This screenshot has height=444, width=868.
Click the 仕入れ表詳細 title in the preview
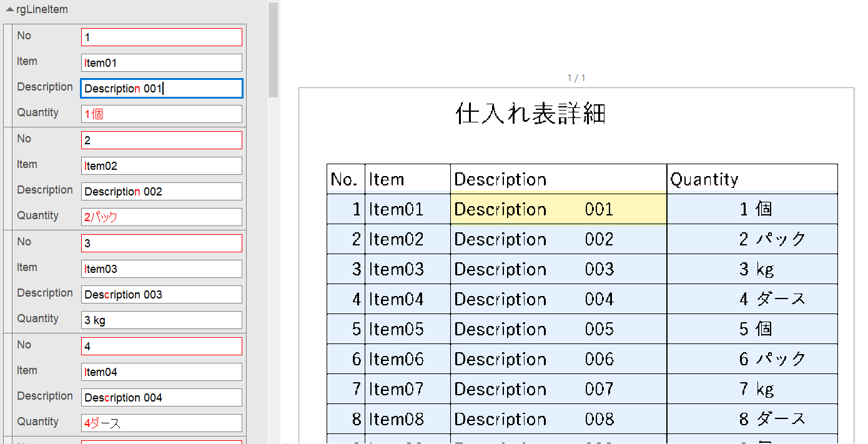531,114
